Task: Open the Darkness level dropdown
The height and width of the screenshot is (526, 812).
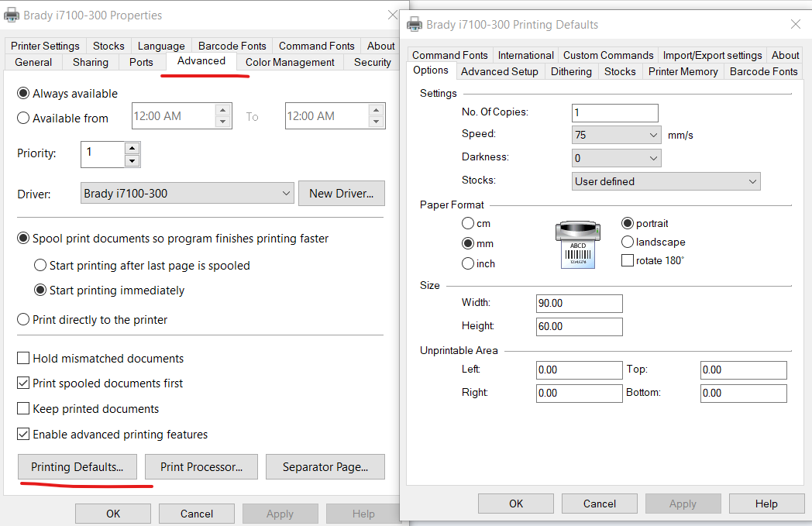Action: (x=616, y=158)
